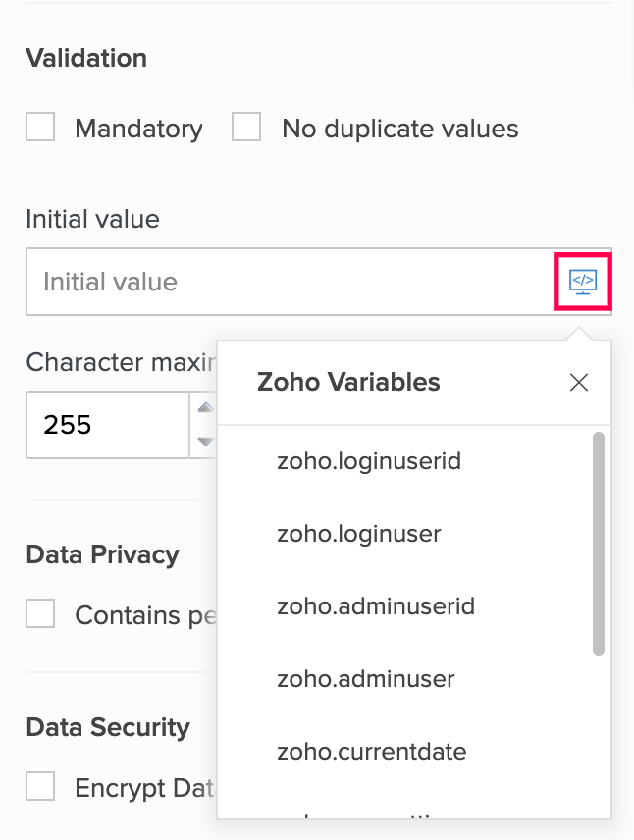Insert the zoho.currentdate variable
Viewport: 634px width, 840px height.
(372, 752)
